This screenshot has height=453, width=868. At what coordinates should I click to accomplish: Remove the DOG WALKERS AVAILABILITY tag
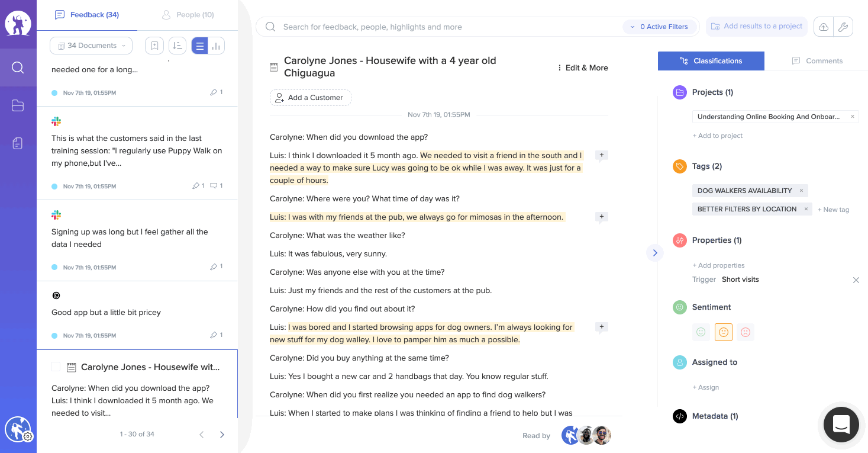pyautogui.click(x=801, y=191)
